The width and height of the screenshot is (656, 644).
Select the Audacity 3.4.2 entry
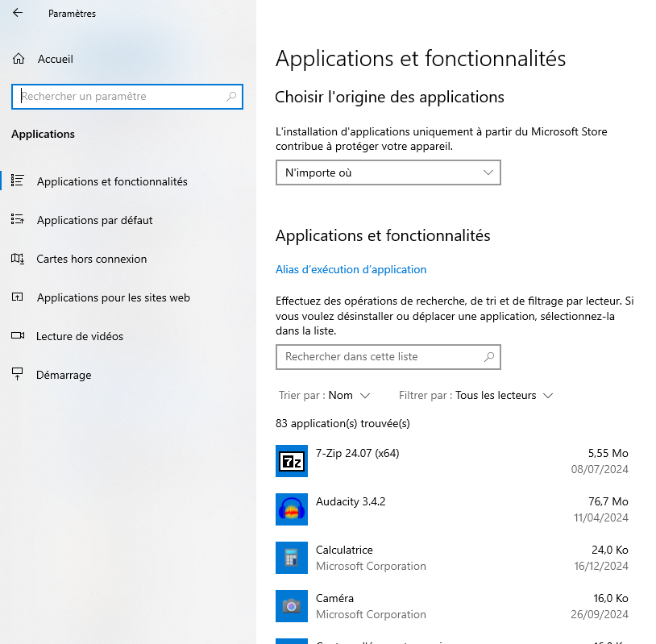tap(452, 509)
